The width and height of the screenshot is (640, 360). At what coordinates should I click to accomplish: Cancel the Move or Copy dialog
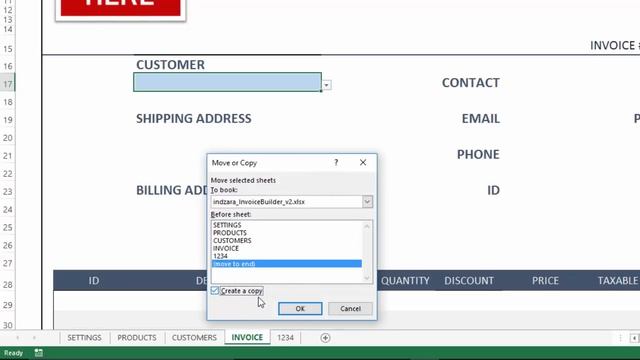350,309
